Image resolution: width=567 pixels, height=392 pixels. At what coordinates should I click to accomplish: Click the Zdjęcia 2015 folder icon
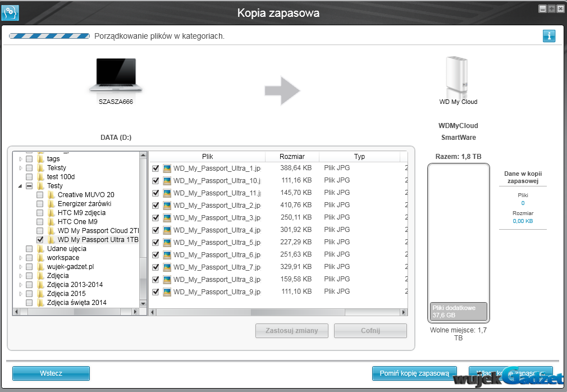(40, 294)
